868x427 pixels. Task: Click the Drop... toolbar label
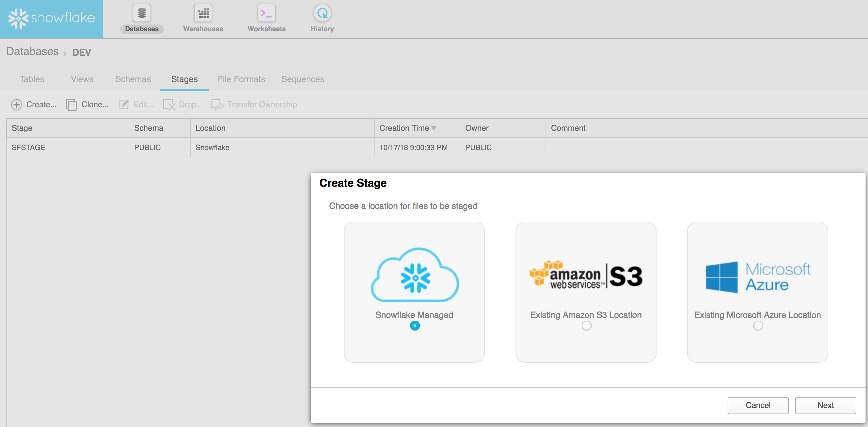(x=191, y=105)
